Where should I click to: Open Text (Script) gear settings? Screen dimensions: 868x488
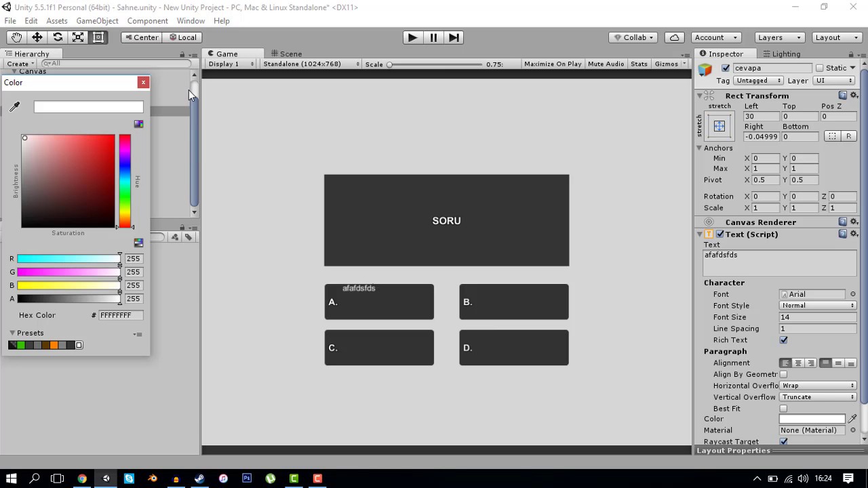click(854, 234)
